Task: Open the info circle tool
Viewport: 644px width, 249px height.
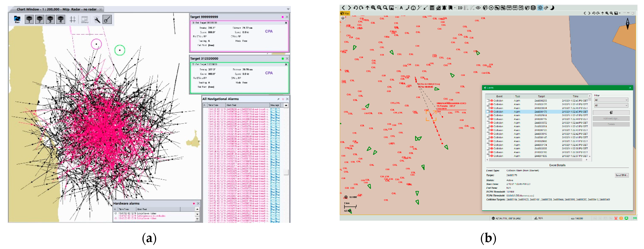Action: tap(414, 8)
